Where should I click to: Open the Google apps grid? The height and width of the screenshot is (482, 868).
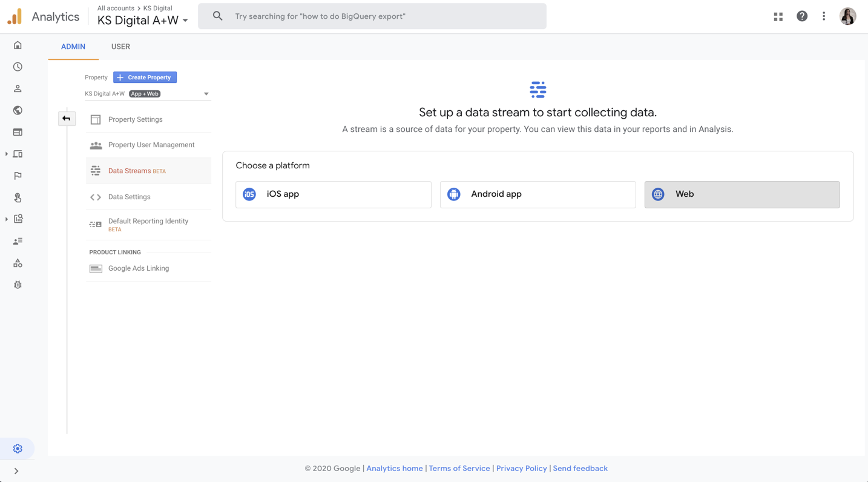tap(778, 16)
